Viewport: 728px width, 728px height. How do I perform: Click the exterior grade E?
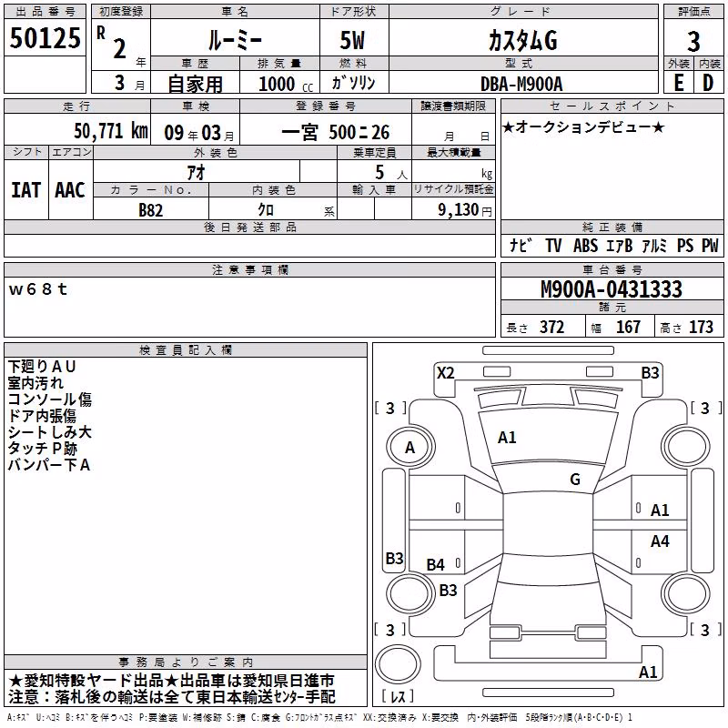click(679, 83)
